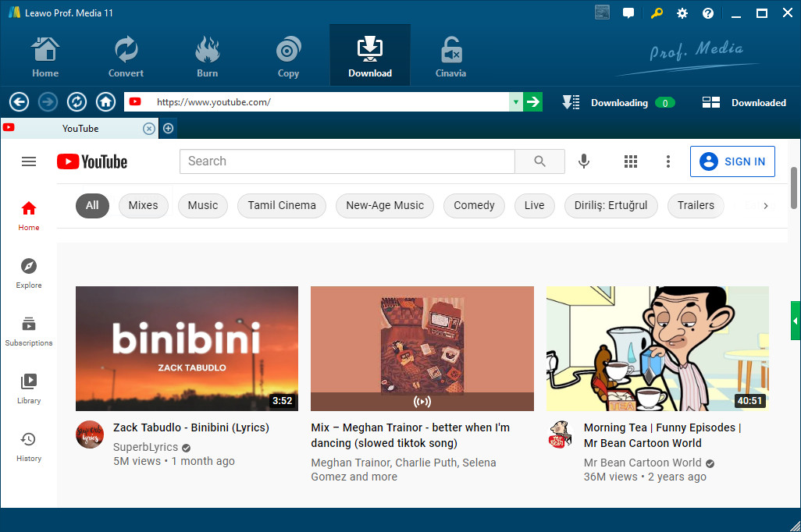The height and width of the screenshot is (532, 801).
Task: Open History in YouTube sidebar
Action: tap(29, 447)
